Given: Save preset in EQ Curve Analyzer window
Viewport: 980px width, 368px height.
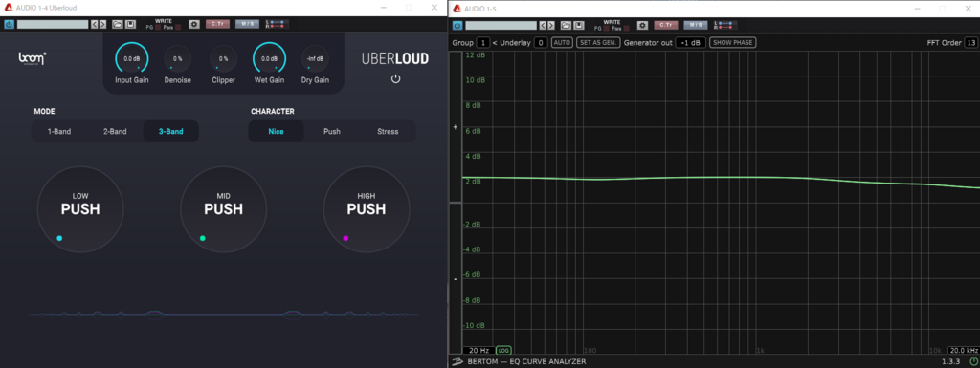Looking at the screenshot, I should [x=578, y=25].
